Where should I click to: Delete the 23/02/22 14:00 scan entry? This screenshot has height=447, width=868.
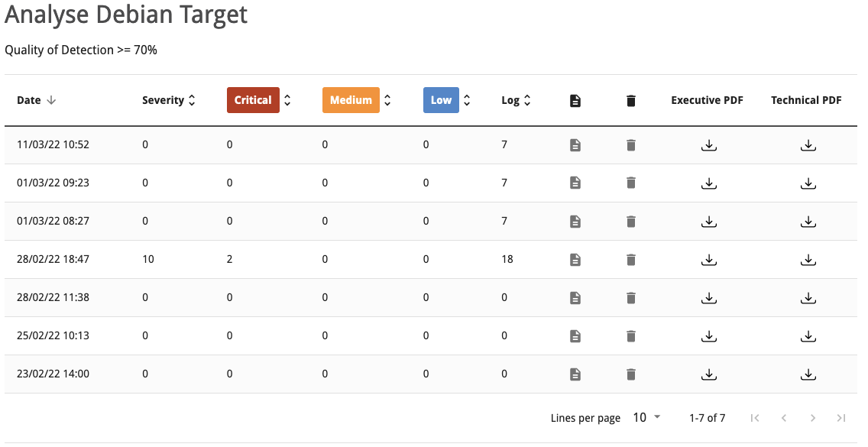pyautogui.click(x=630, y=374)
